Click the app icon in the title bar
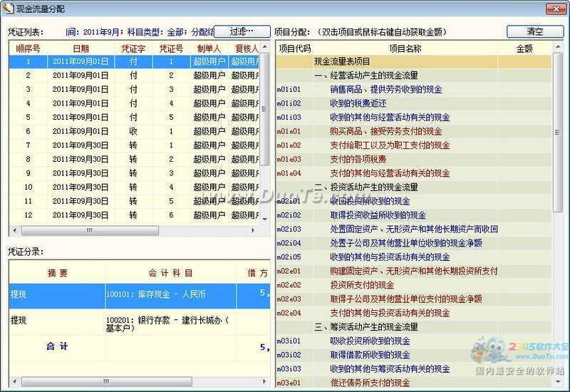Image resolution: width=570 pixels, height=392 pixels. pos(8,9)
